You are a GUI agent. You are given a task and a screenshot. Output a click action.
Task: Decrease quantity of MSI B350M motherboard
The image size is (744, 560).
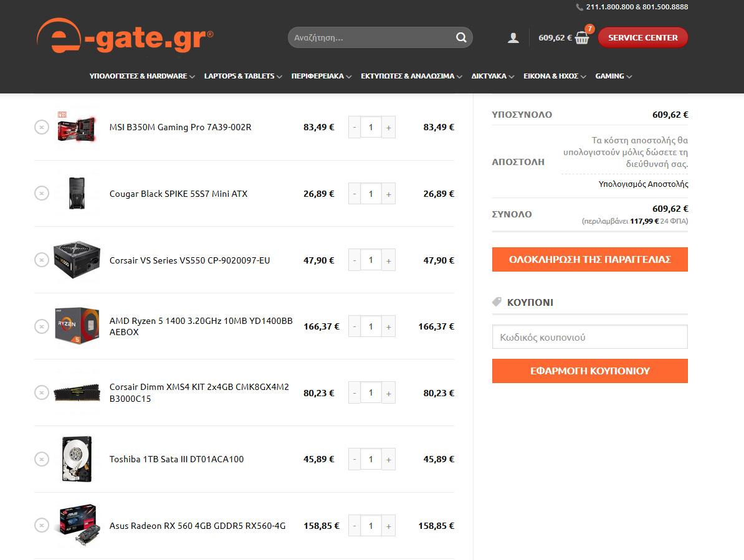tap(355, 128)
